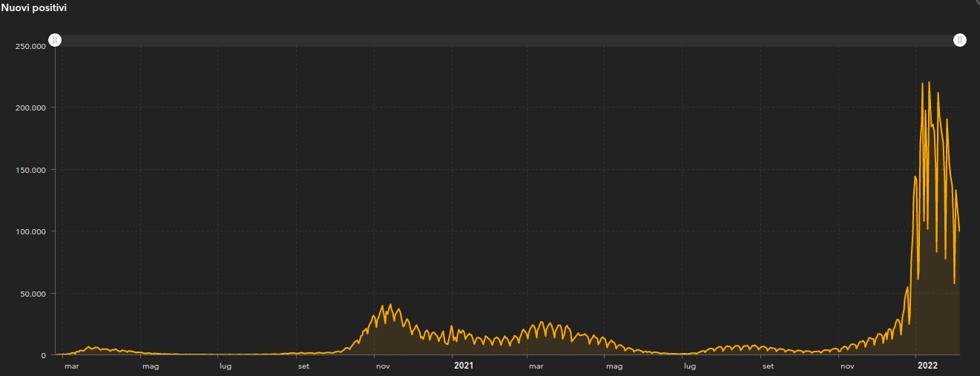The height and width of the screenshot is (376, 980).
Task: Select the 100.000 y-axis label
Action: pos(30,231)
